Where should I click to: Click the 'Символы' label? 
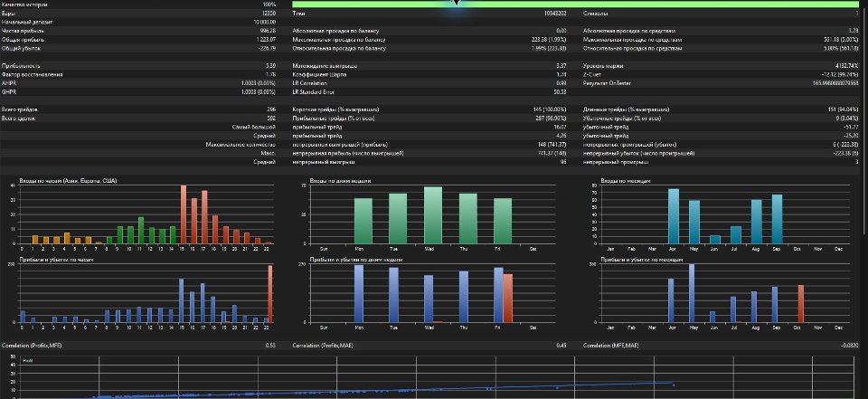pos(595,14)
